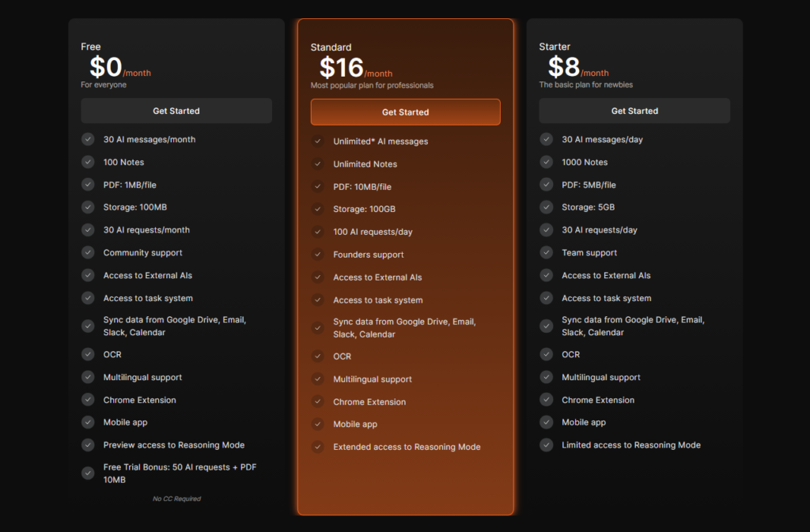Click check icon beside Storage: 100GB
Viewport: 810px width, 532px height.
pyautogui.click(x=318, y=209)
